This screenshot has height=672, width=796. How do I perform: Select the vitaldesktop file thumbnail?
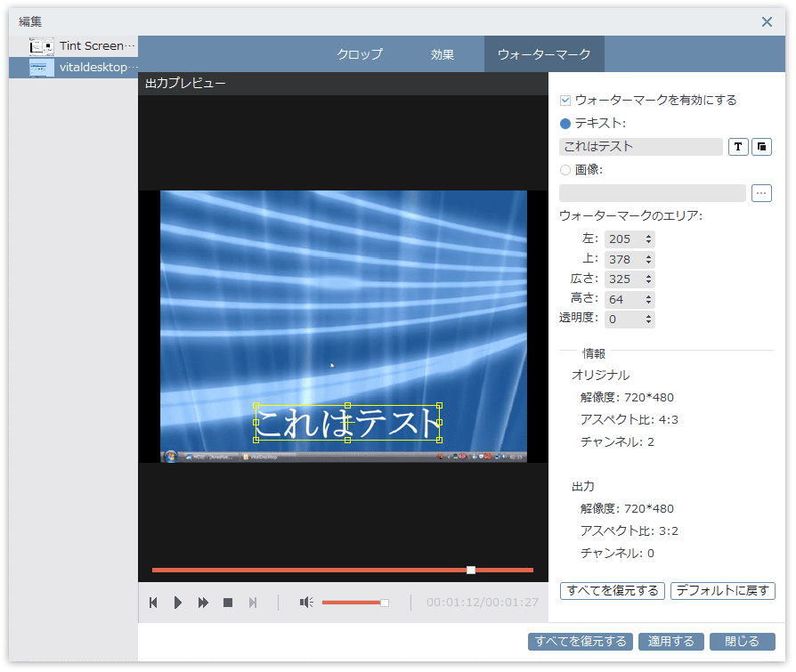coord(42,68)
